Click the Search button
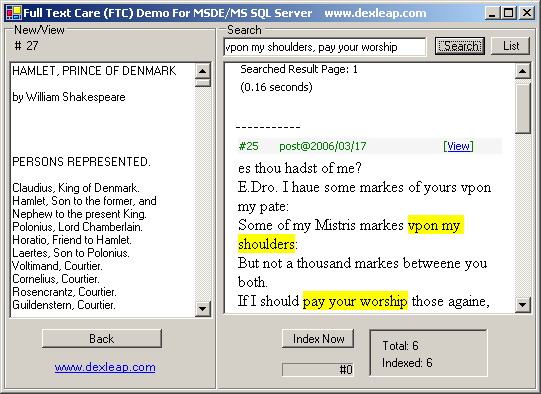The width and height of the screenshot is (541, 394). point(460,46)
